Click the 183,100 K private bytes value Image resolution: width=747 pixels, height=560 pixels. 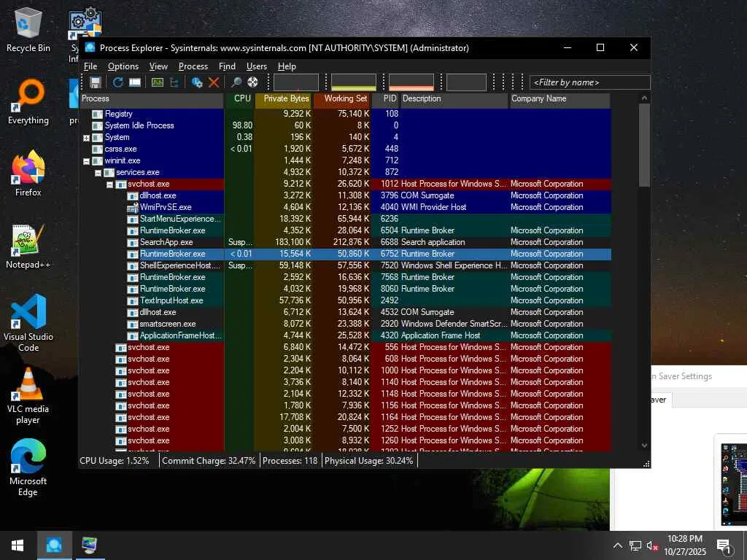(x=293, y=242)
